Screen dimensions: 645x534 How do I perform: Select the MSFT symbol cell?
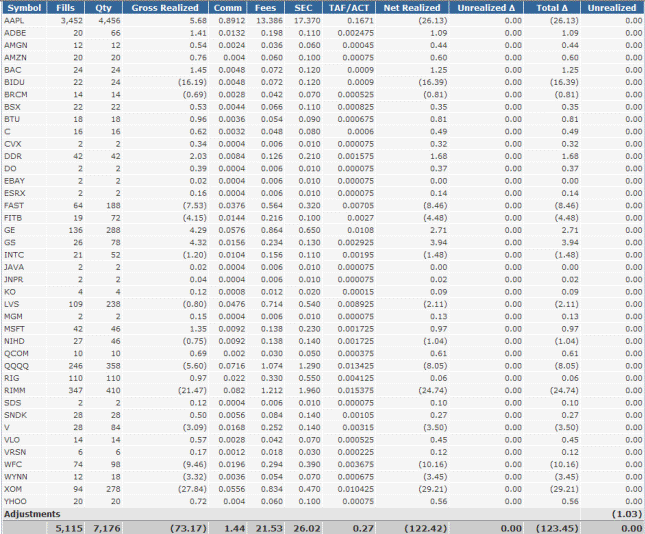[14, 329]
